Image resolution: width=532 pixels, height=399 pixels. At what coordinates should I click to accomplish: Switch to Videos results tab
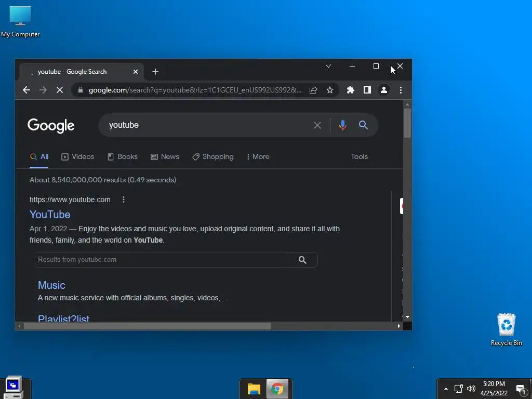78,156
